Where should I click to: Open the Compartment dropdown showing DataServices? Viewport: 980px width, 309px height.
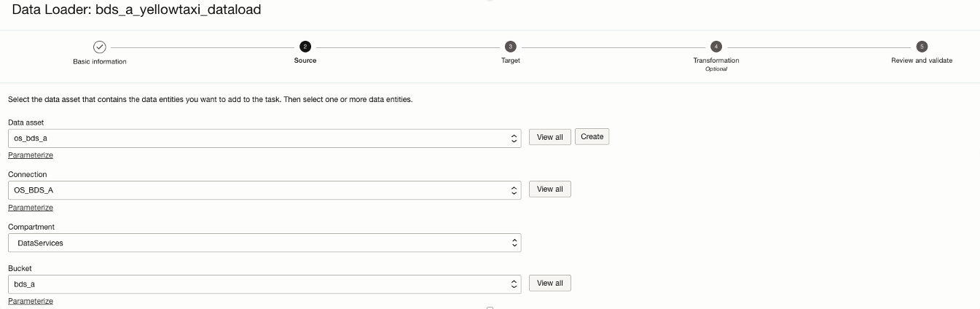click(x=264, y=243)
